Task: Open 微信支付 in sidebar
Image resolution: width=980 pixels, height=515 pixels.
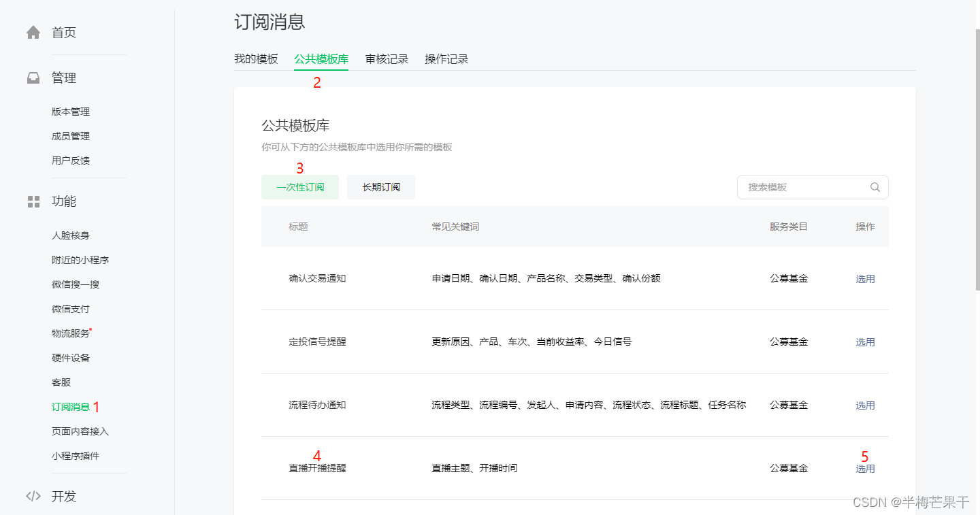Action: tap(71, 309)
